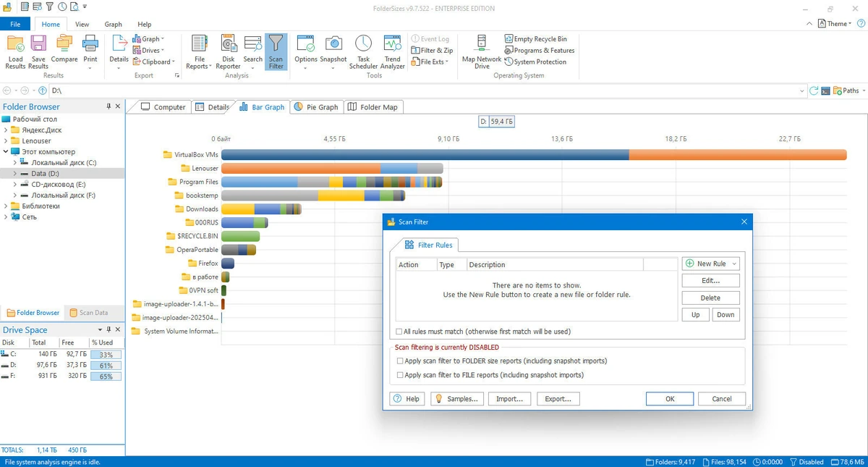The width and height of the screenshot is (868, 467).
Task: Click the Samples lightbulb button
Action: (x=456, y=399)
